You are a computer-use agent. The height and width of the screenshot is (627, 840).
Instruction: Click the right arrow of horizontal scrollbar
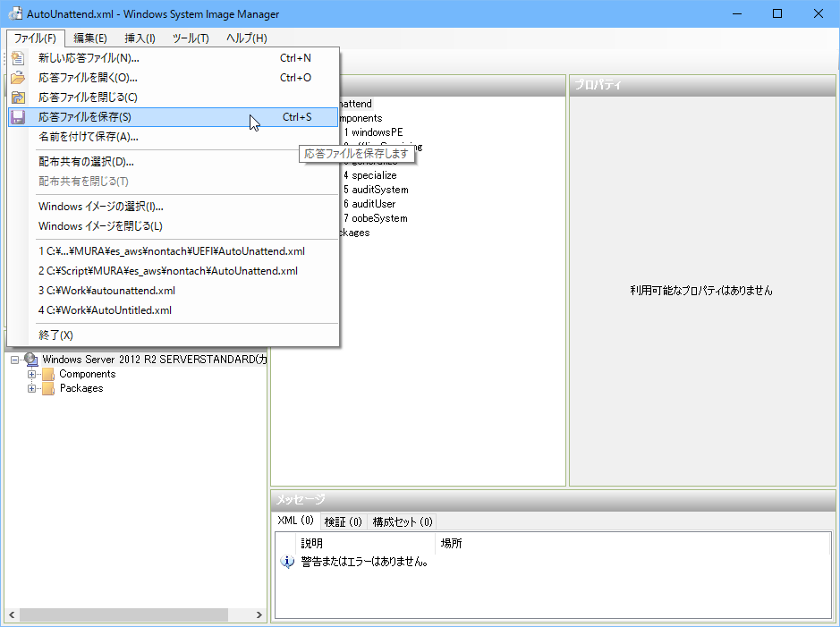259,614
